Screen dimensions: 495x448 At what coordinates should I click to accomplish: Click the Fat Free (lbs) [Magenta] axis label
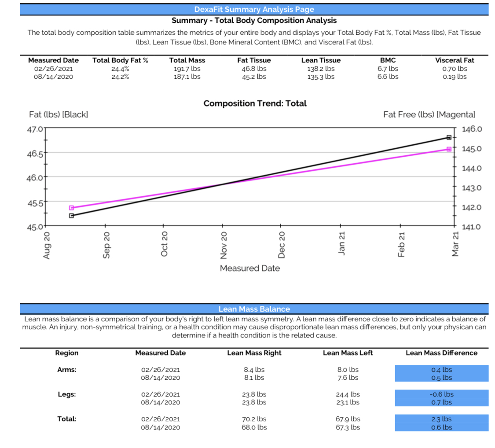coord(429,114)
